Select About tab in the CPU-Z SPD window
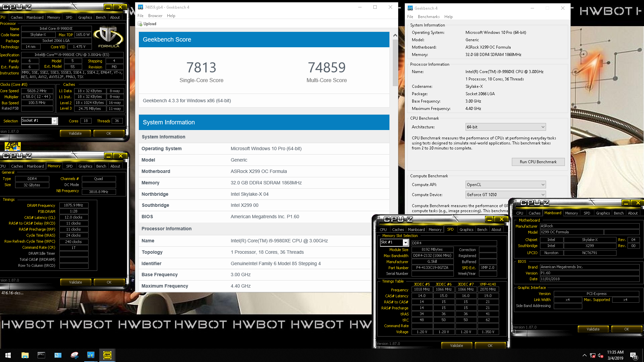Image resolution: width=644 pixels, height=362 pixels. pos(496,230)
